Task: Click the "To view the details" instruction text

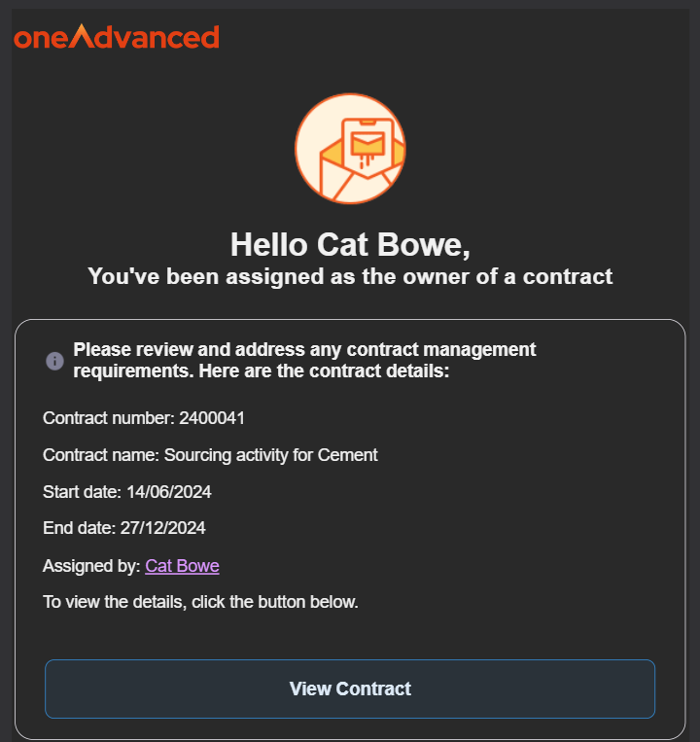Action: point(200,602)
